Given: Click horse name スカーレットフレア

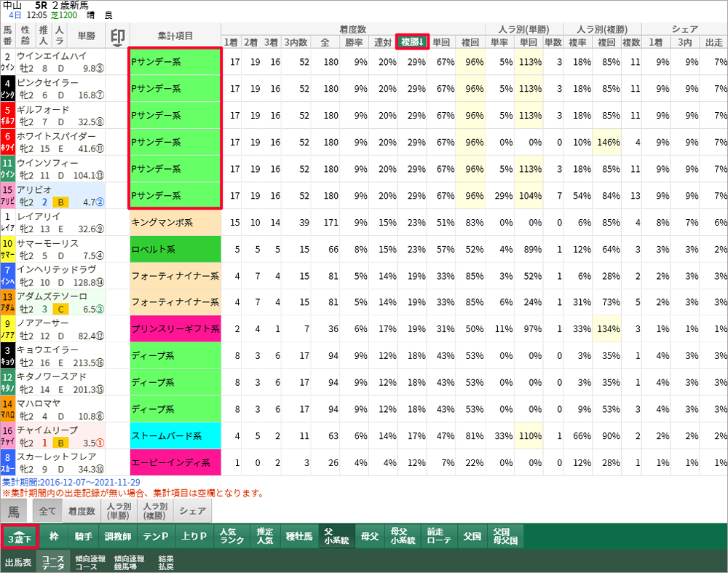Looking at the screenshot, I should [x=57, y=457].
